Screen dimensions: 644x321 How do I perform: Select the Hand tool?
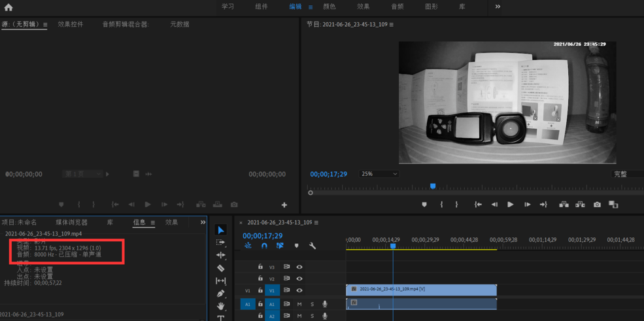[221, 306]
